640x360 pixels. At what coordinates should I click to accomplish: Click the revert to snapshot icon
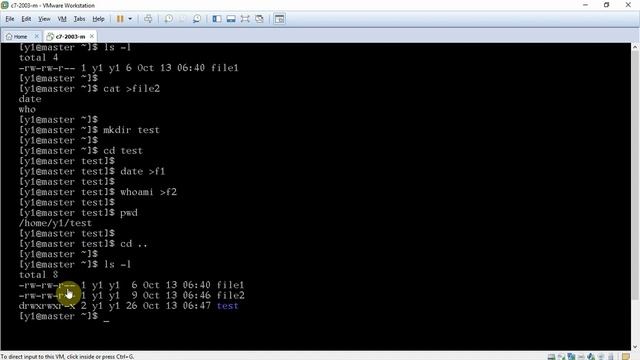[182, 19]
